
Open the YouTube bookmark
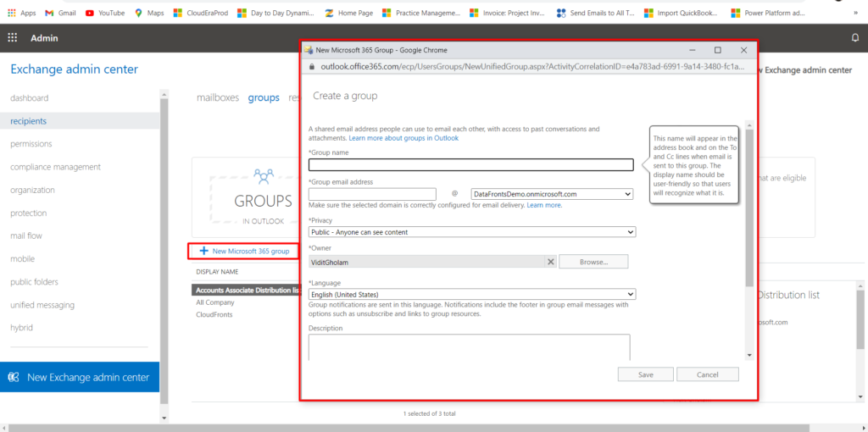pos(105,13)
